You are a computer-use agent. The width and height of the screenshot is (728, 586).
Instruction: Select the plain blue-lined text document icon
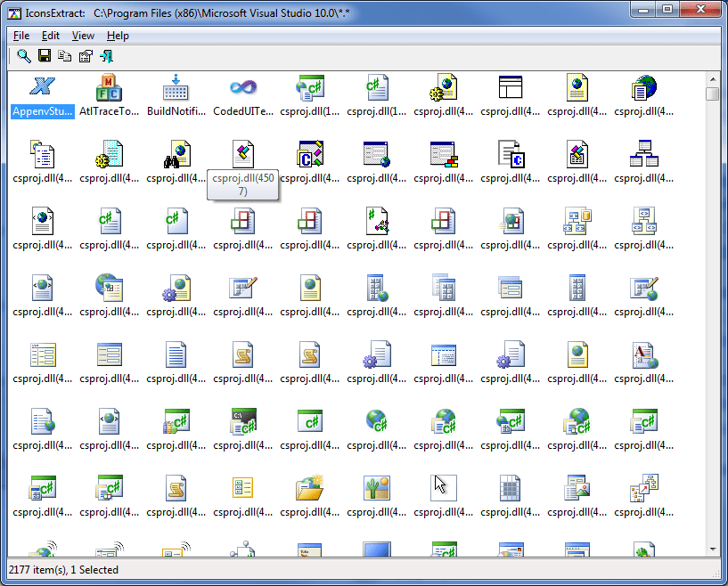click(176, 354)
